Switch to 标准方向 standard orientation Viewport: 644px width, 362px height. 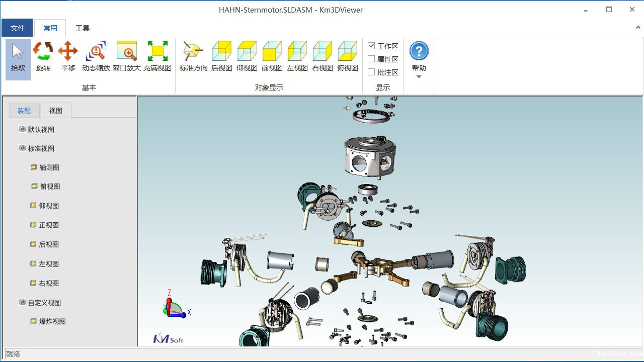pyautogui.click(x=193, y=57)
